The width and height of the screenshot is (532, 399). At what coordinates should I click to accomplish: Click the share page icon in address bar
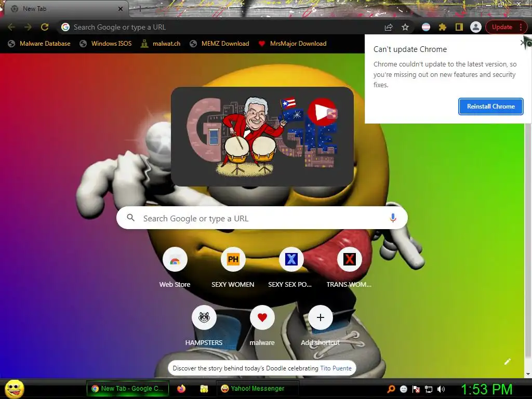click(389, 27)
